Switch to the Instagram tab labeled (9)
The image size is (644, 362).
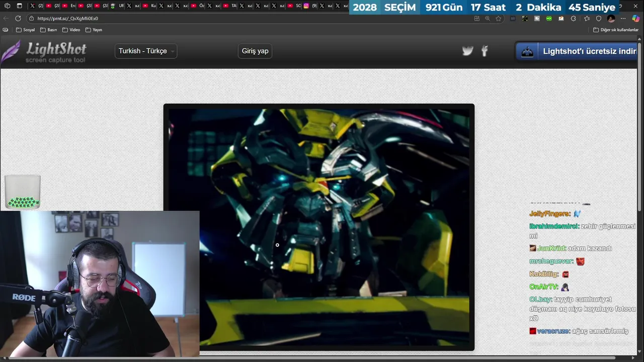310,6
